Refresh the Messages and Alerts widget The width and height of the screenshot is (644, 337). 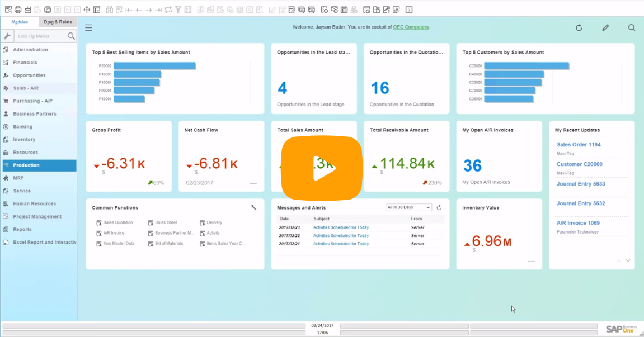(439, 208)
